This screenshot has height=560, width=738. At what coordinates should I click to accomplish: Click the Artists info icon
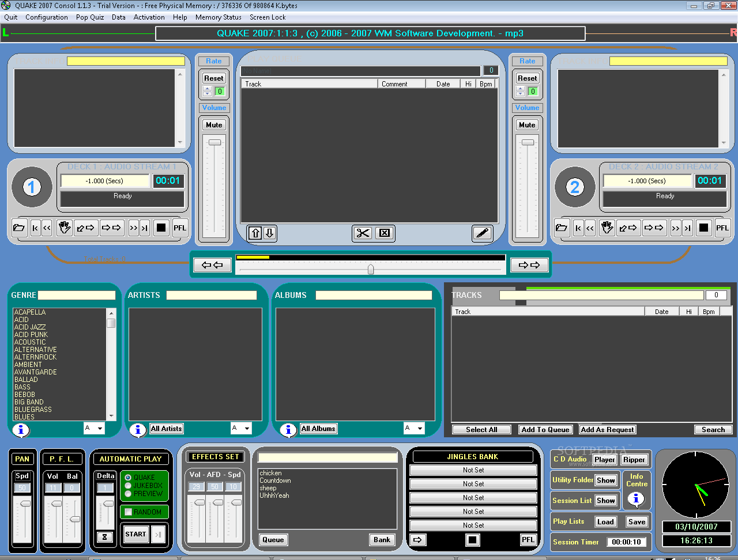tap(138, 430)
